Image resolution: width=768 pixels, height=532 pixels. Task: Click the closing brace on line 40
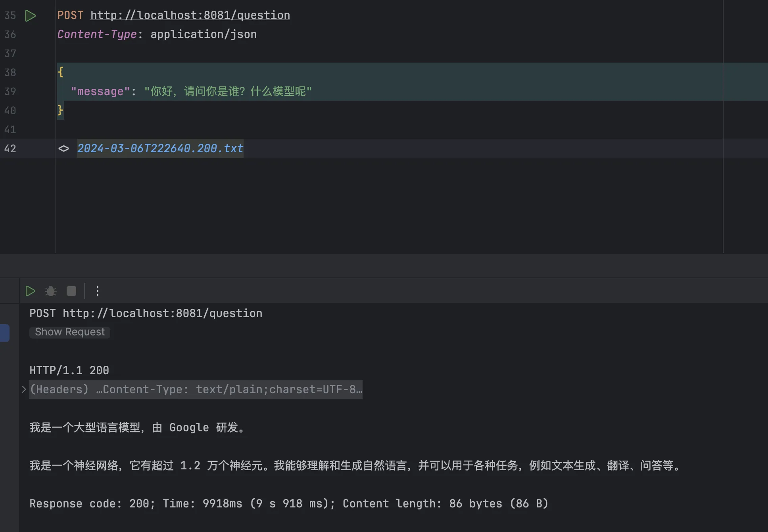tap(60, 110)
